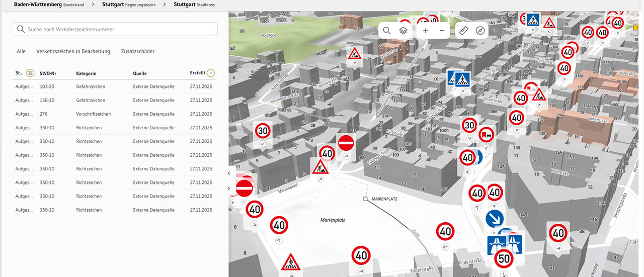Select the roadworks sign next to the top-right crossing sign
The width and height of the screenshot is (644, 277).
tap(549, 22)
